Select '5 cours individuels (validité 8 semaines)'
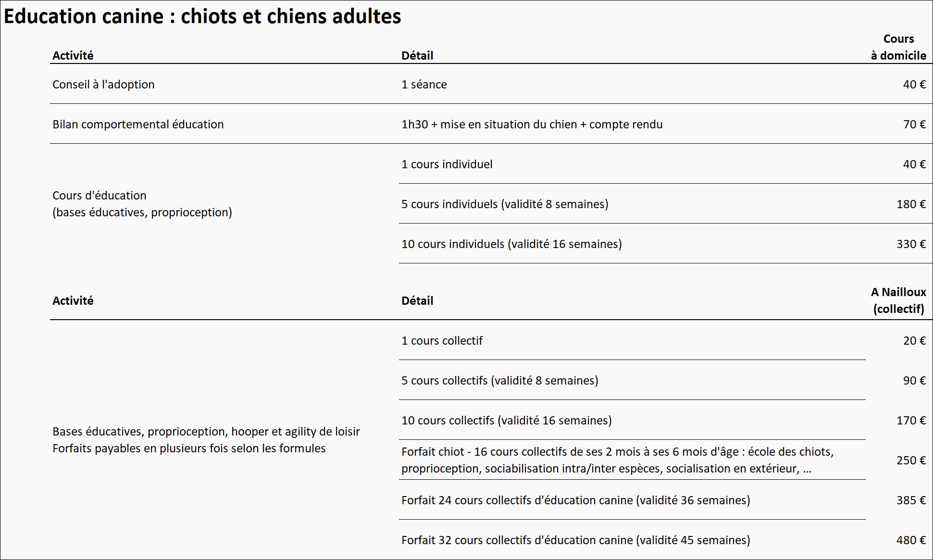The width and height of the screenshot is (933, 560). tap(505, 204)
